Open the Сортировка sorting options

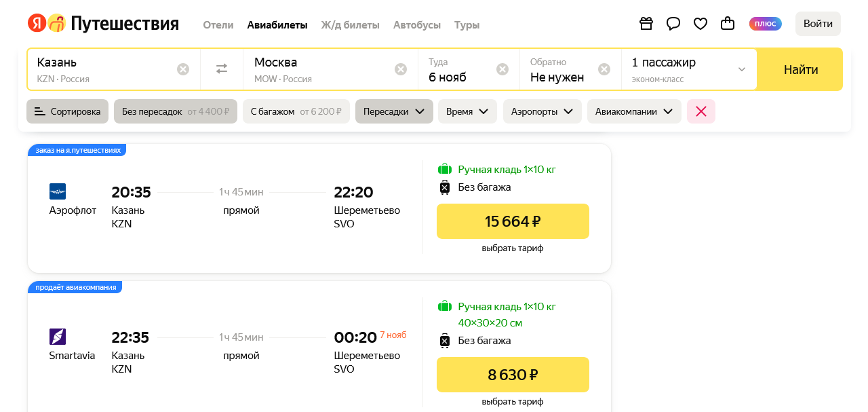coord(67,111)
